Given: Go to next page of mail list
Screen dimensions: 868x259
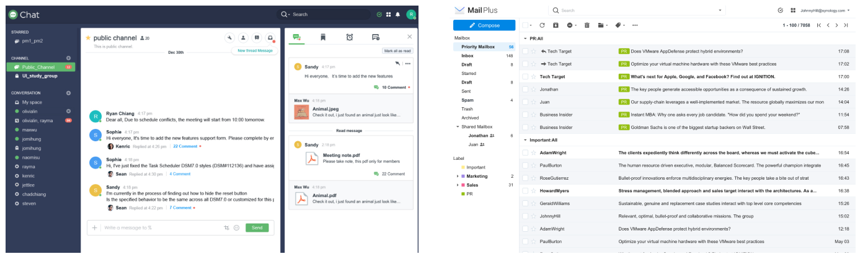Looking at the screenshot, I should pyautogui.click(x=837, y=25).
